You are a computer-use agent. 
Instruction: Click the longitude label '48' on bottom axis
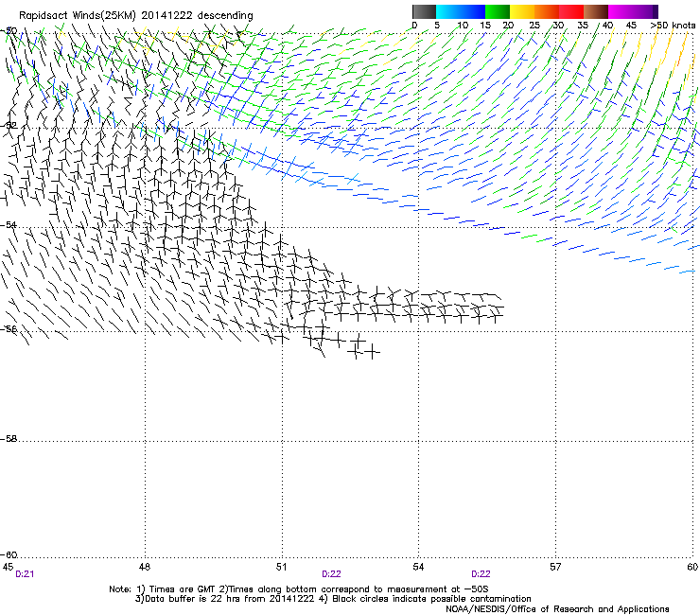(x=144, y=567)
